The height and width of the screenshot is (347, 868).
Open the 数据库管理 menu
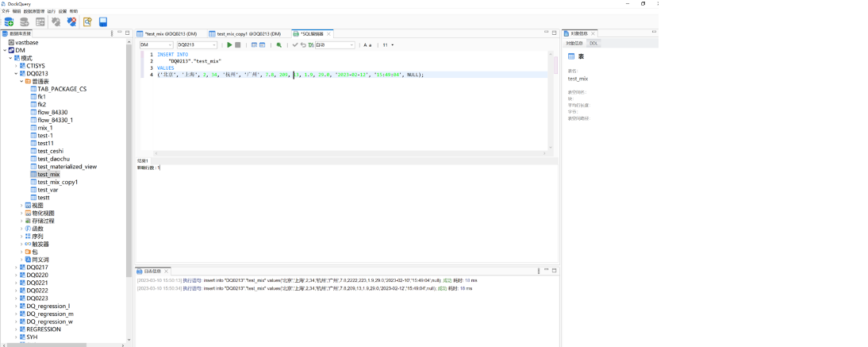34,11
